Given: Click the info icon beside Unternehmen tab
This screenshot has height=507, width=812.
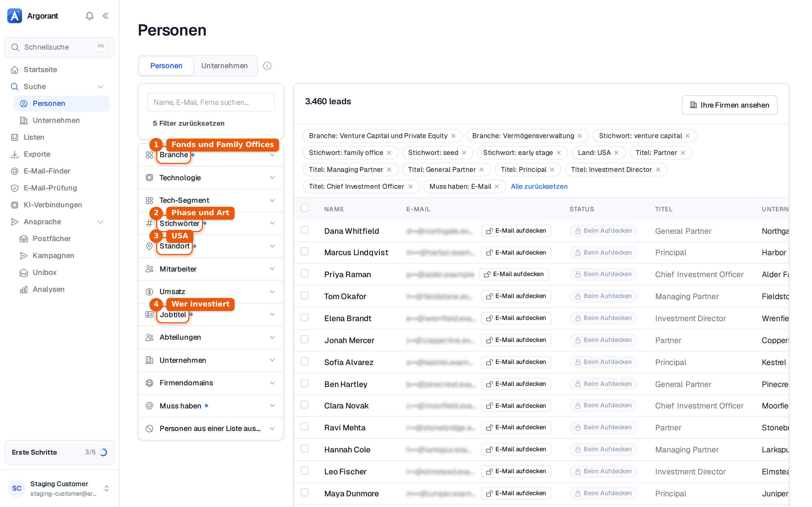Looking at the screenshot, I should (267, 66).
